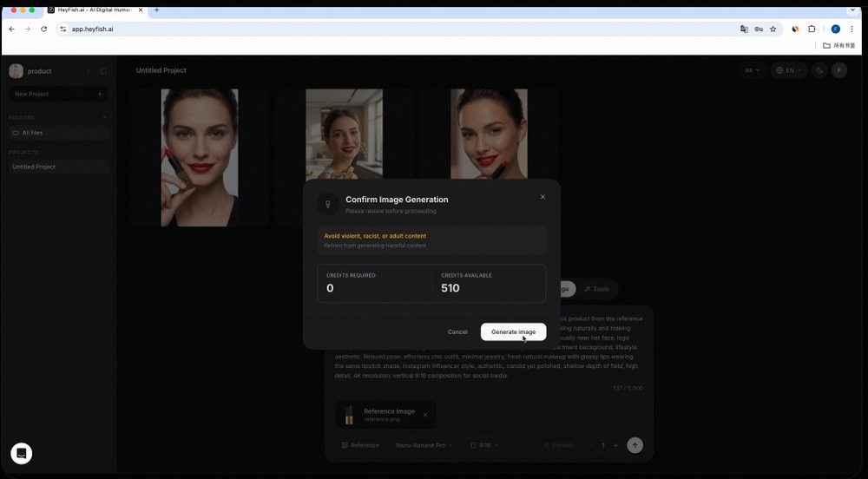Collapse the sidebar panel icon
The image size is (868, 479).
[103, 71]
